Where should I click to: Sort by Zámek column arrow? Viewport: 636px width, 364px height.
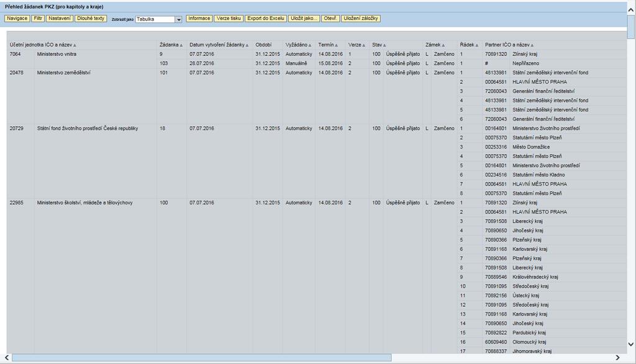coord(443,45)
